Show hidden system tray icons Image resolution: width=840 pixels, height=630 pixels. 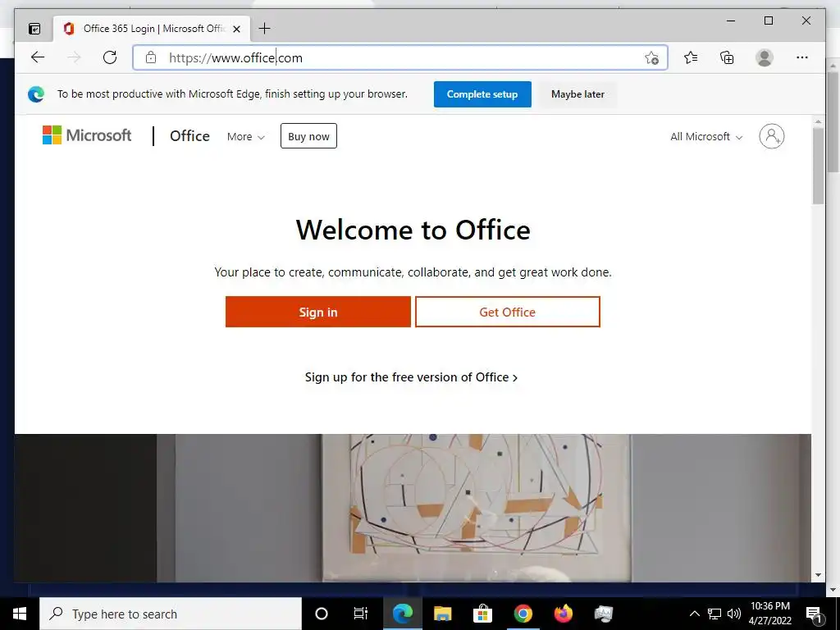coord(694,614)
